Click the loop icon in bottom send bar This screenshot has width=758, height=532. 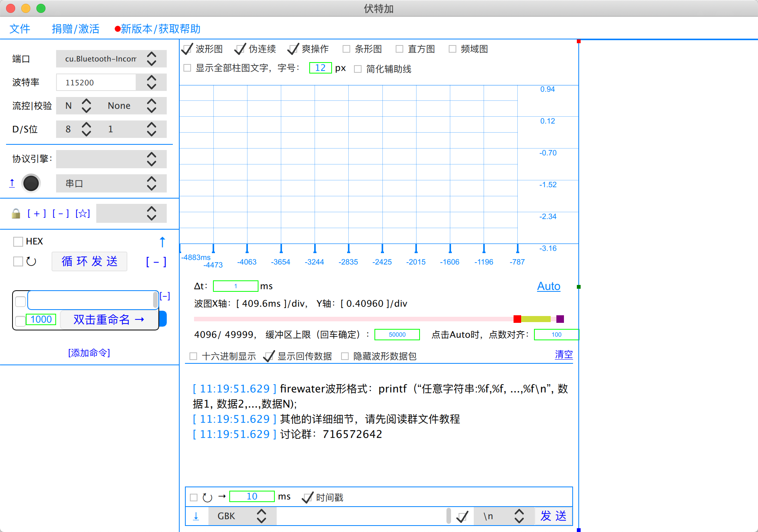(207, 497)
